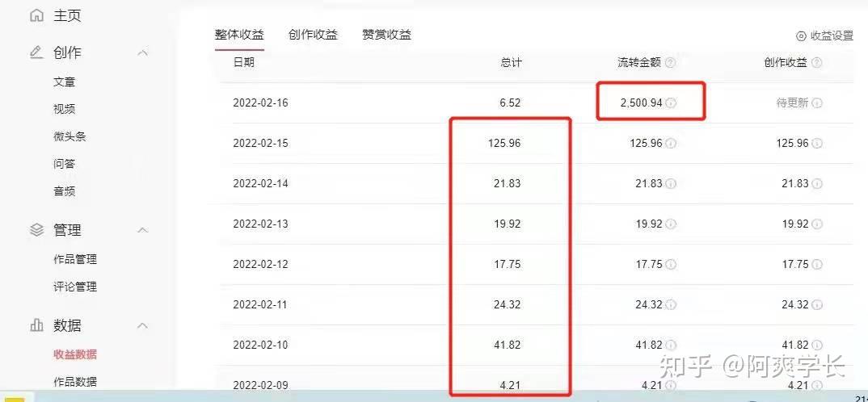Click the 总计 column header
Image resolution: width=868 pixels, height=402 pixels.
pyautogui.click(x=511, y=62)
